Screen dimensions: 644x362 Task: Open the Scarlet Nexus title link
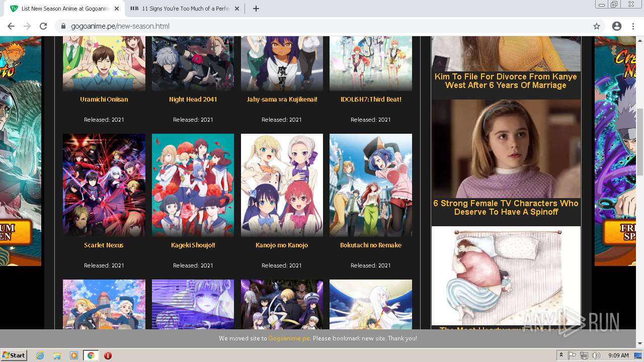point(104,245)
